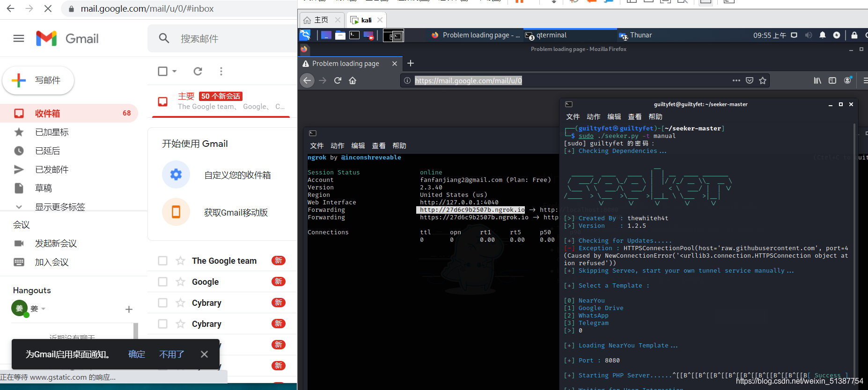The height and width of the screenshot is (390, 868).
Task: Open file manager from Kali panel
Action: 340,35
